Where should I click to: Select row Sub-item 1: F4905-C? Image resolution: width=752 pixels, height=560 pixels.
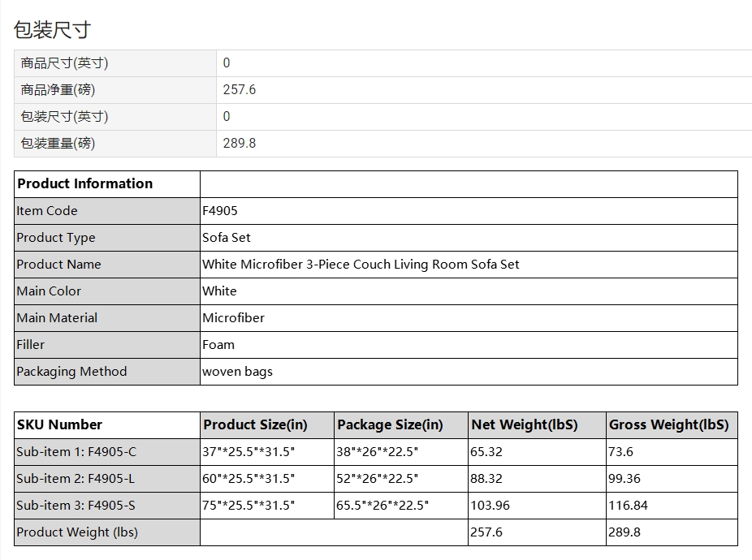(x=76, y=452)
